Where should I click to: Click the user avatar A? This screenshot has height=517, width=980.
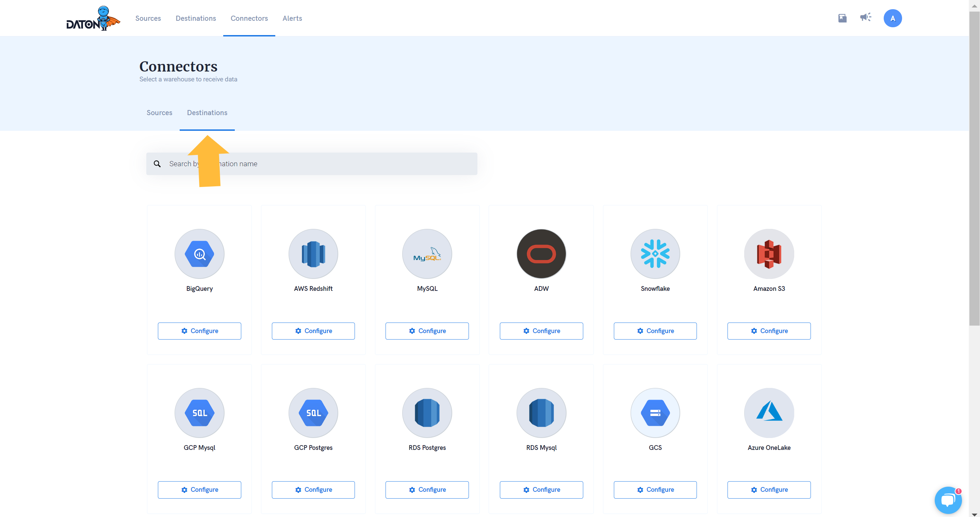pos(892,18)
